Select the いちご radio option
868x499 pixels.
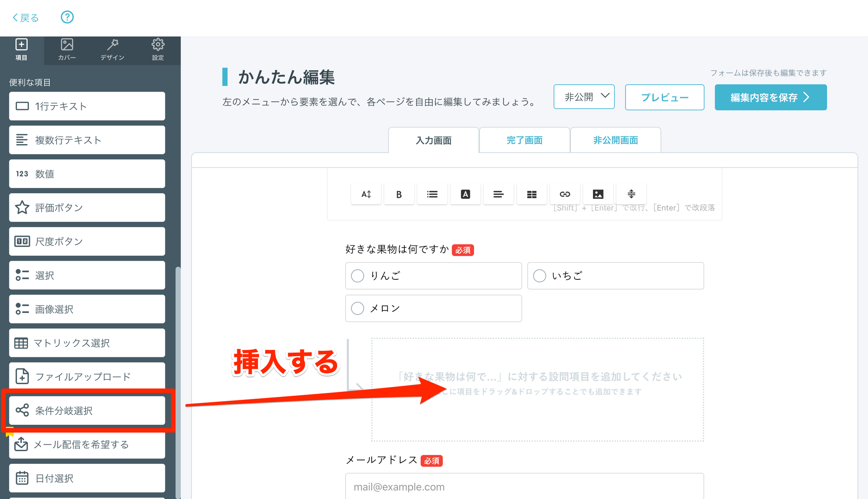point(540,276)
